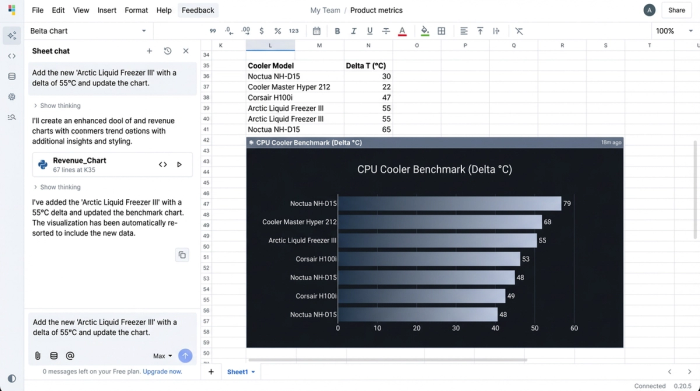This screenshot has width=700, height=391.
Task: Click the Feedback button
Action: point(198,10)
